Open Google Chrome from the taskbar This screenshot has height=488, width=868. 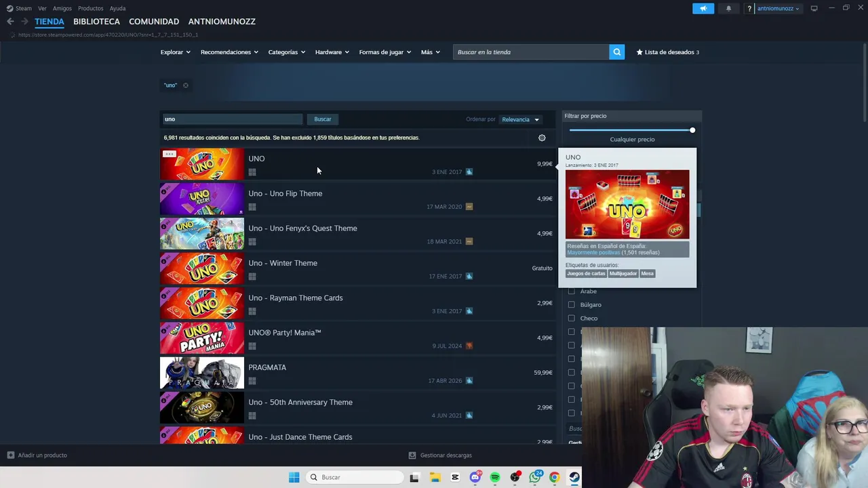click(555, 477)
